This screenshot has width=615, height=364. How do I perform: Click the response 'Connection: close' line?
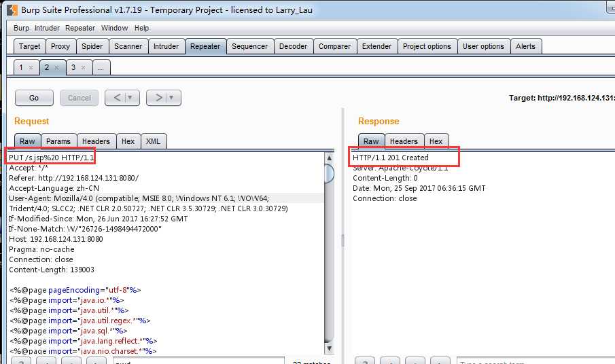pyautogui.click(x=385, y=198)
